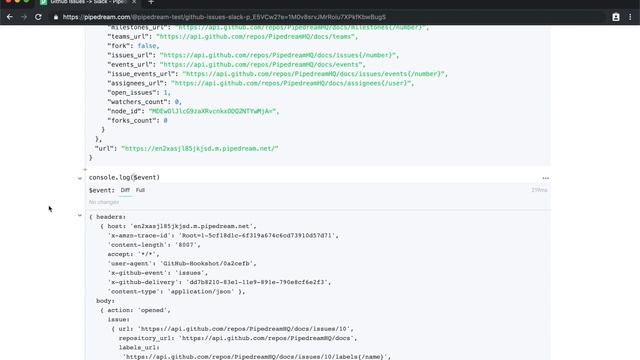
Task: Collapse the console.log($event) step
Action: [x=80, y=178]
